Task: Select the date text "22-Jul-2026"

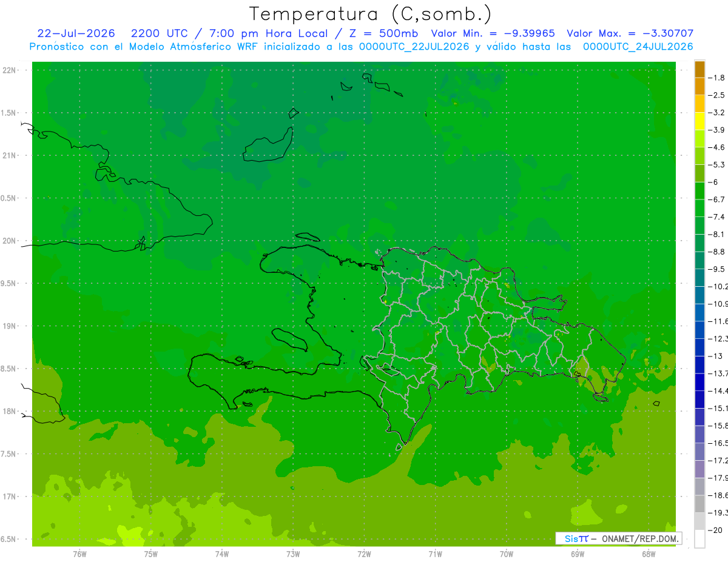Action: tap(76, 33)
